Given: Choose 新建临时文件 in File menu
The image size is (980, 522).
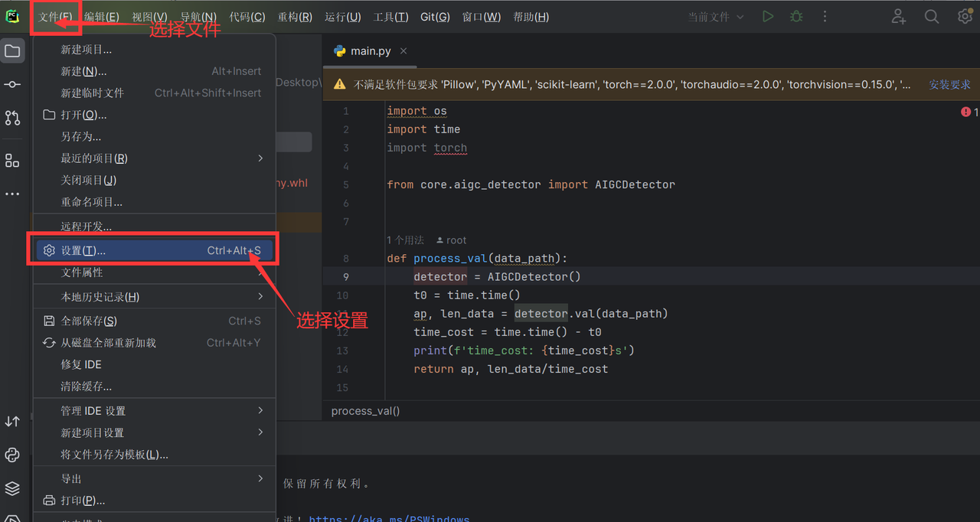Looking at the screenshot, I should [155, 93].
